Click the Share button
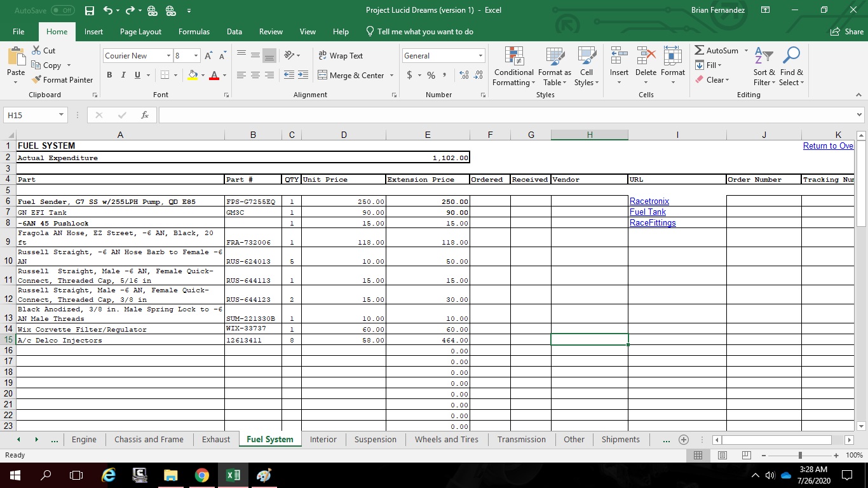Screen dimensions: 868x488 click(x=847, y=32)
